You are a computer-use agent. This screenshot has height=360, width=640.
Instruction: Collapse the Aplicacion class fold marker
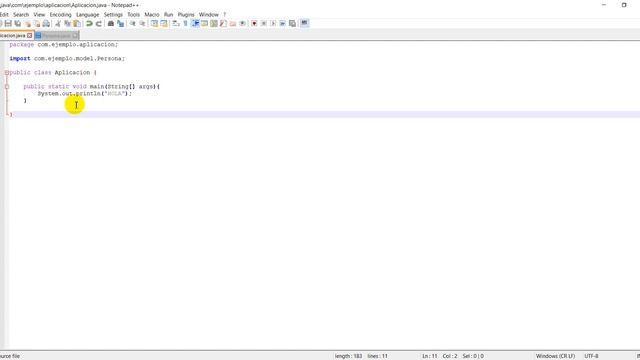(7, 73)
